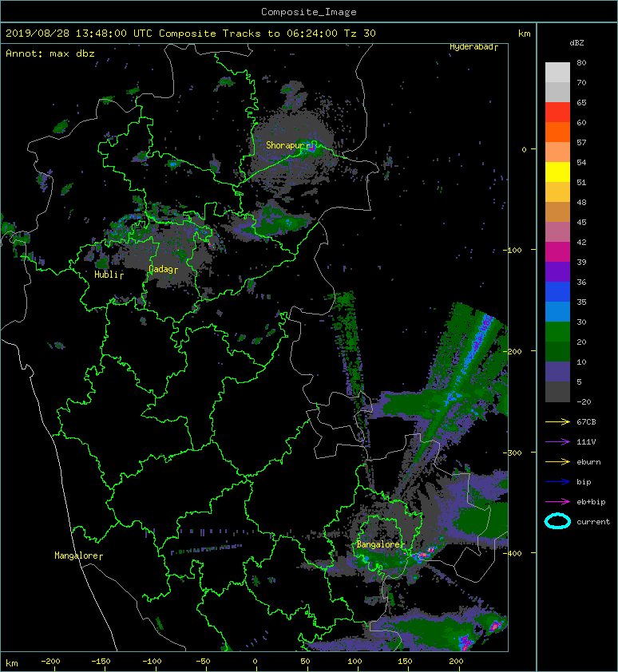This screenshot has height=672, width=618.
Task: Click the 06:24:00 end time text
Action: point(312,34)
